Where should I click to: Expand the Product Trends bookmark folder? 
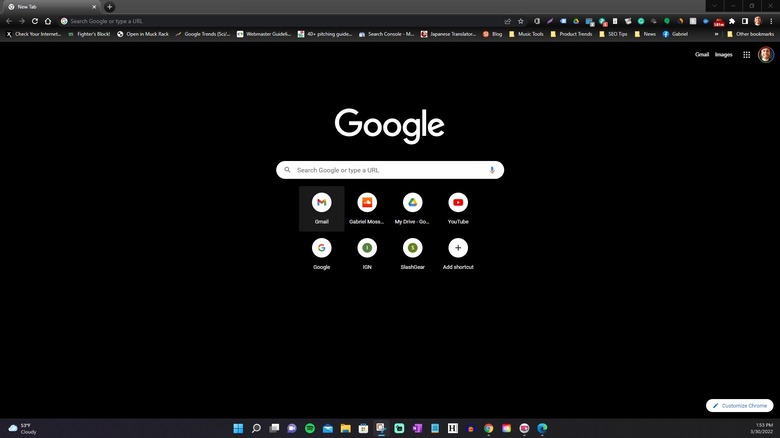(x=571, y=34)
